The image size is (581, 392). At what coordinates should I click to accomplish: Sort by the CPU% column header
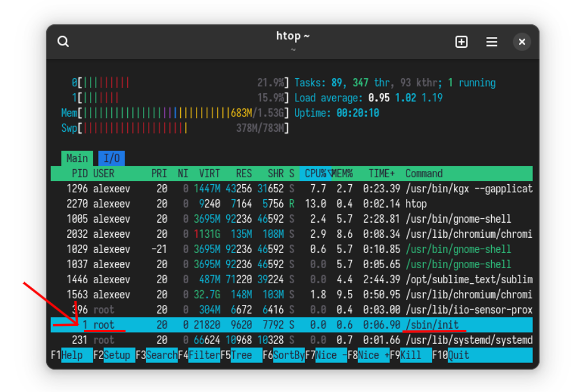[x=316, y=173]
